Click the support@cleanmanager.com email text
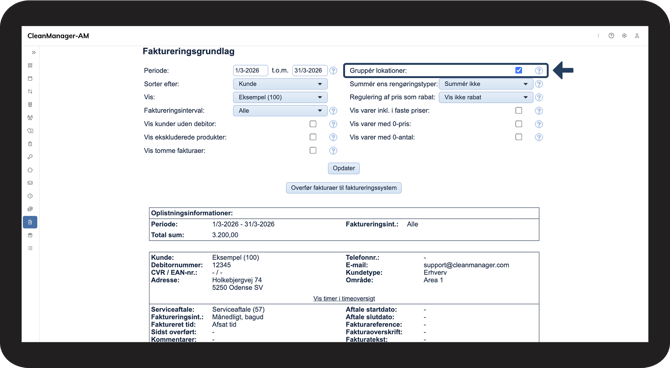This screenshot has width=670, height=368. click(466, 265)
